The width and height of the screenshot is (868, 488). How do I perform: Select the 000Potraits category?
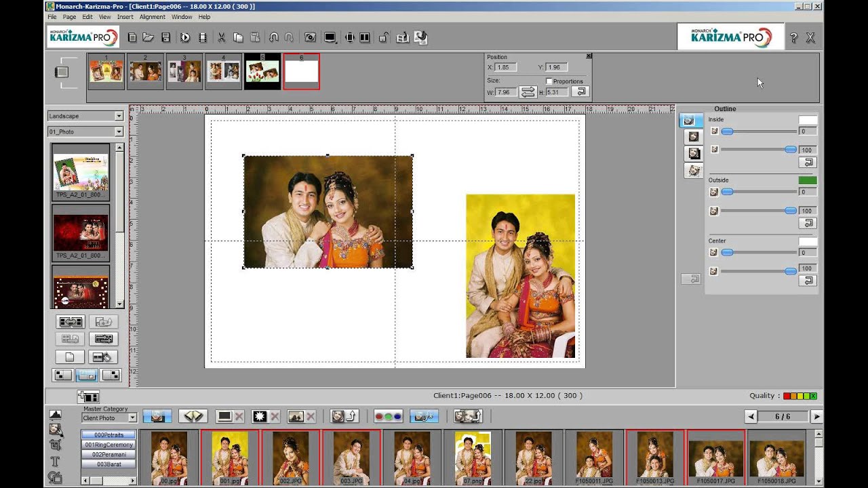(x=108, y=435)
